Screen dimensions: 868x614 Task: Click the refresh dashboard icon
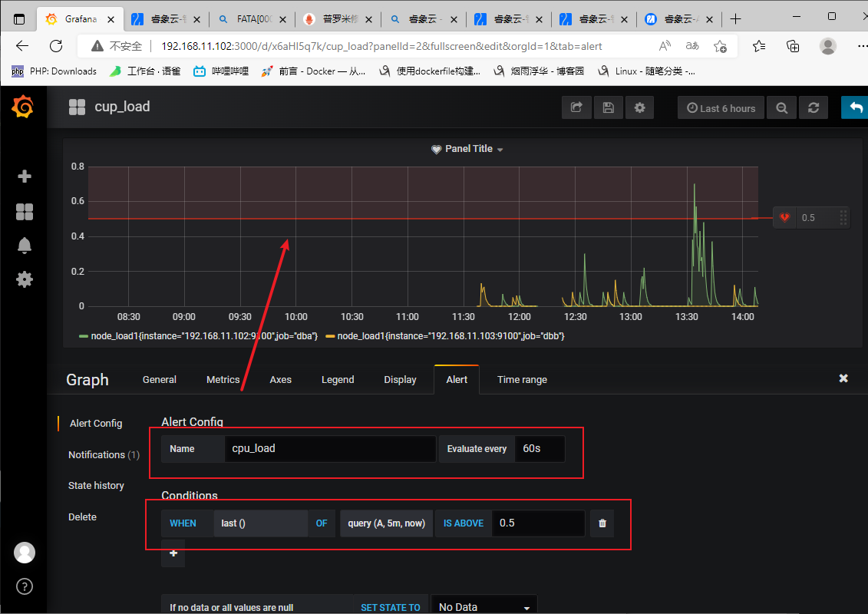(x=814, y=107)
